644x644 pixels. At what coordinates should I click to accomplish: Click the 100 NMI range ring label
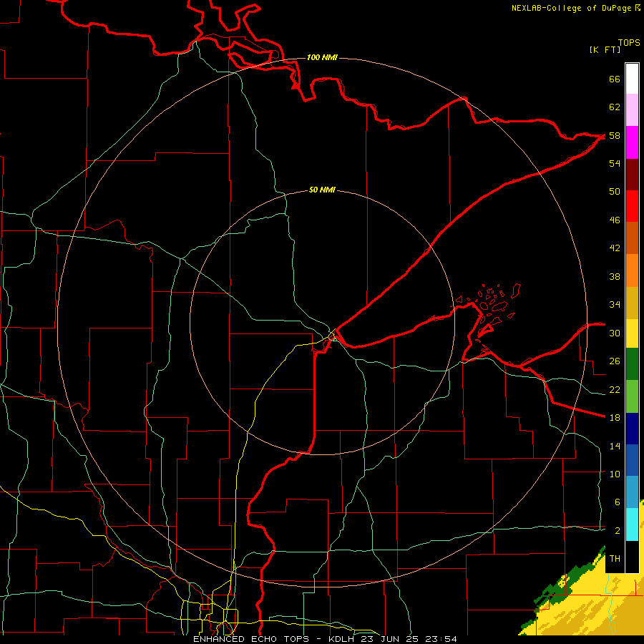click(x=322, y=57)
